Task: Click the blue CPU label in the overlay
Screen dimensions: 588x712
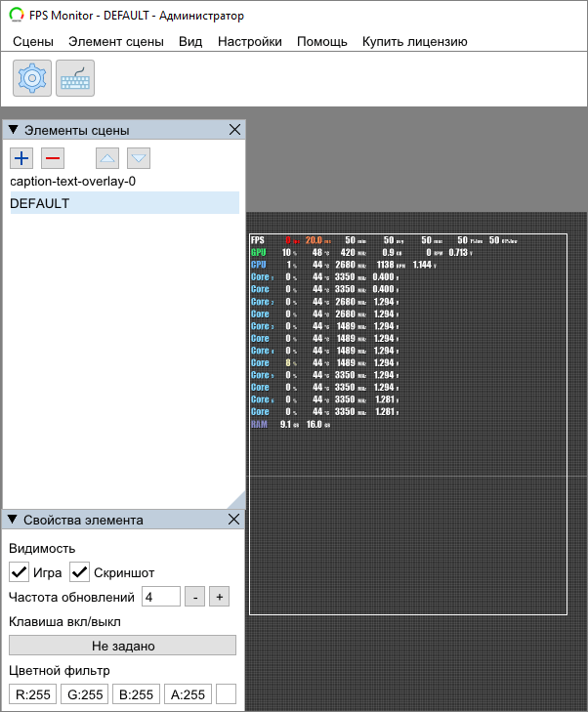Action: click(x=259, y=265)
